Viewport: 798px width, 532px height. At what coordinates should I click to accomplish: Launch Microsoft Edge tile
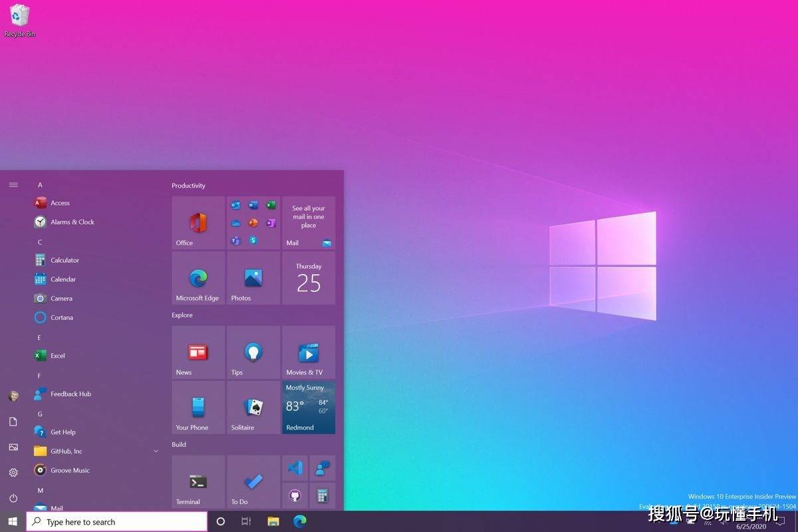[x=198, y=278]
